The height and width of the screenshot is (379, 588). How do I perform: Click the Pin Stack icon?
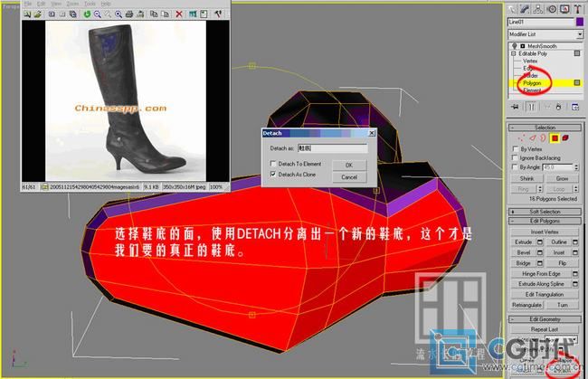coord(515,108)
